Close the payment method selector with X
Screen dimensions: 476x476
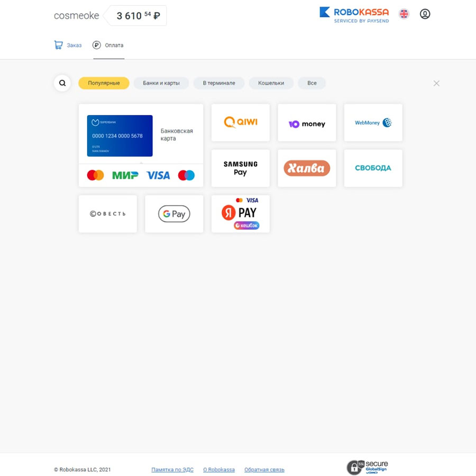click(x=436, y=83)
